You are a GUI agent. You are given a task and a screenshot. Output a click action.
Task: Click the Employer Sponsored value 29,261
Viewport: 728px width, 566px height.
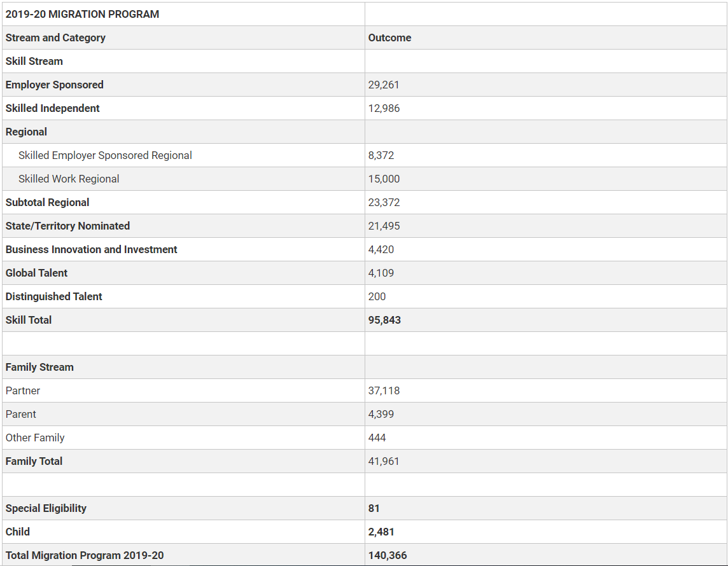click(384, 85)
